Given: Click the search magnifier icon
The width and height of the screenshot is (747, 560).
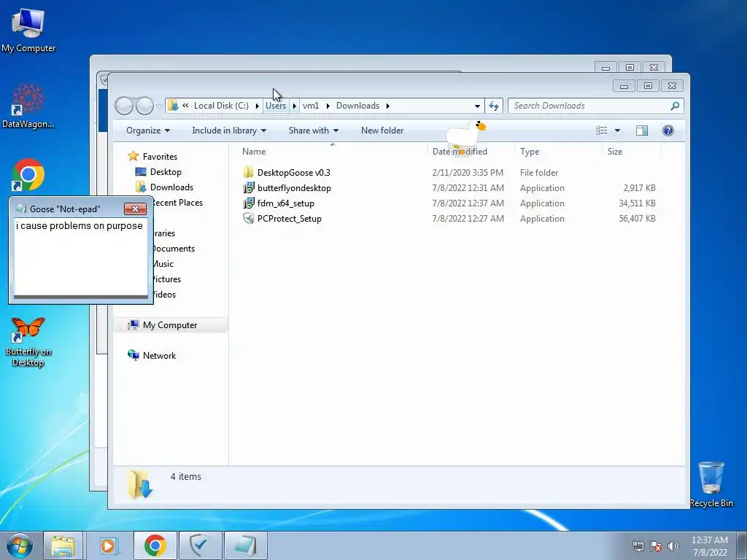Looking at the screenshot, I should click(675, 106).
